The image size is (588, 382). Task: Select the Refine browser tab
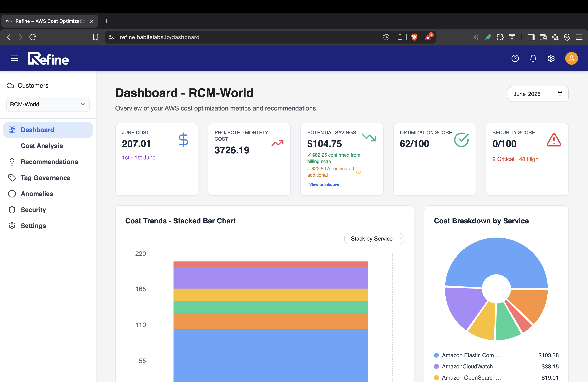pyautogui.click(x=49, y=21)
